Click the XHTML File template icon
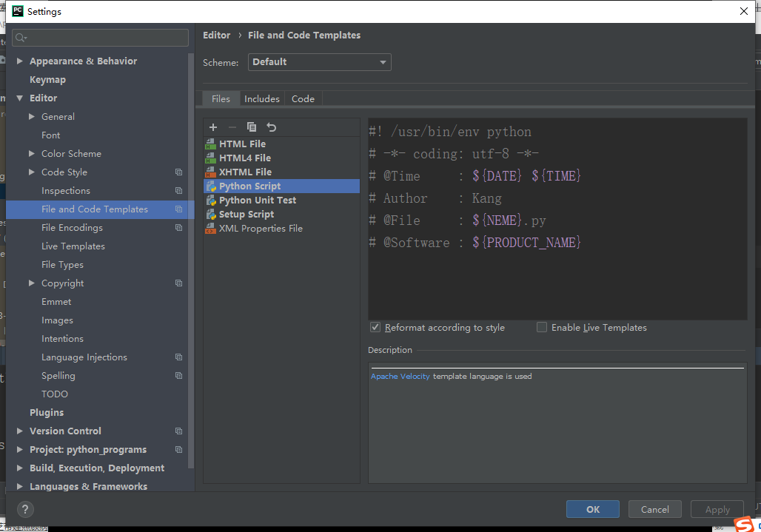The height and width of the screenshot is (532, 761). pos(211,172)
